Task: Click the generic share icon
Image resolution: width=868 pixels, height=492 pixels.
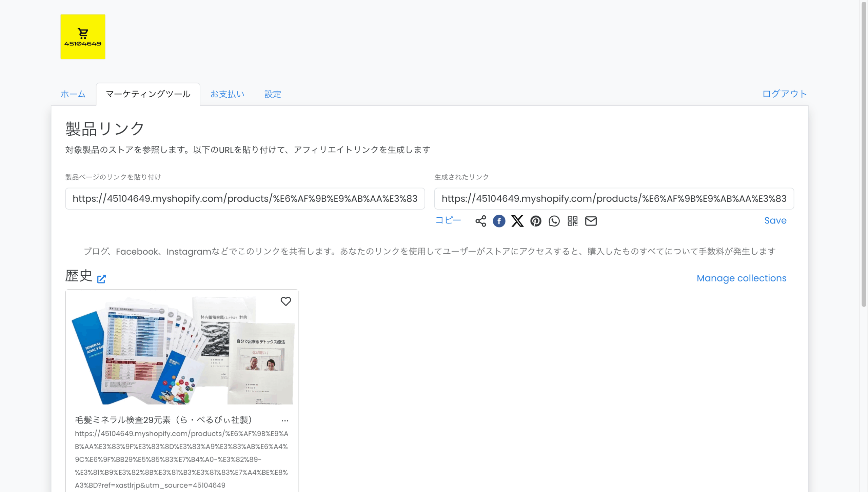Action: point(480,221)
